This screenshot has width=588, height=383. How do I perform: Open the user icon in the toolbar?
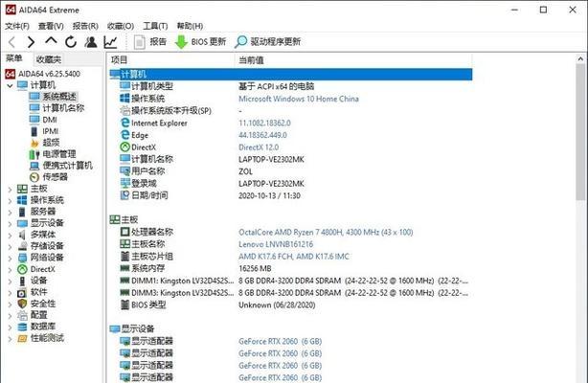[90, 42]
